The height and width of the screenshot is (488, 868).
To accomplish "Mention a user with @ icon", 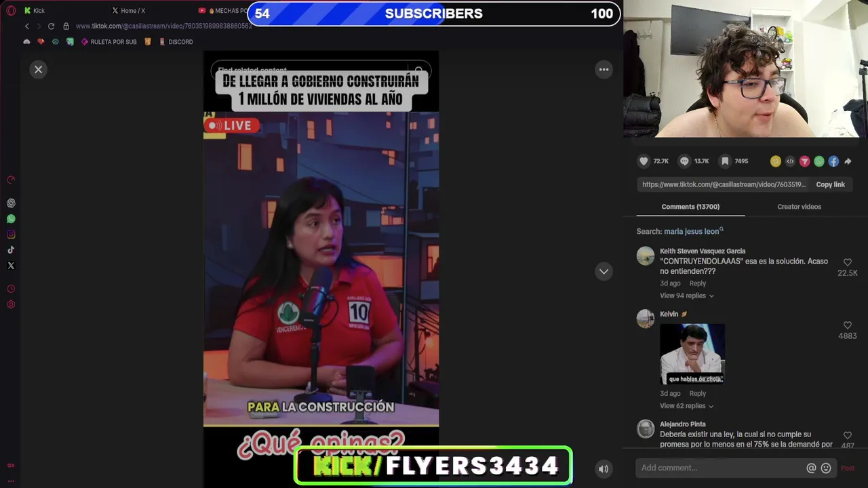I will tap(811, 468).
